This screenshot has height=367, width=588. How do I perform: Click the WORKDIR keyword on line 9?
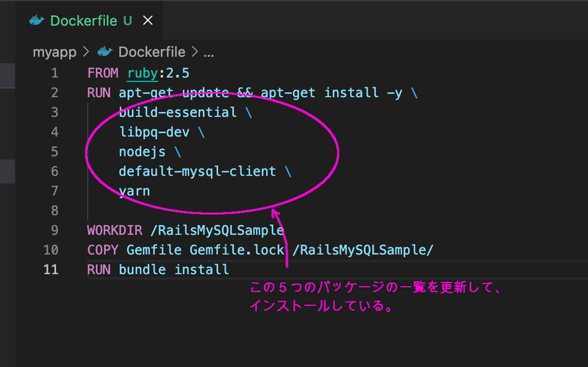[115, 230]
